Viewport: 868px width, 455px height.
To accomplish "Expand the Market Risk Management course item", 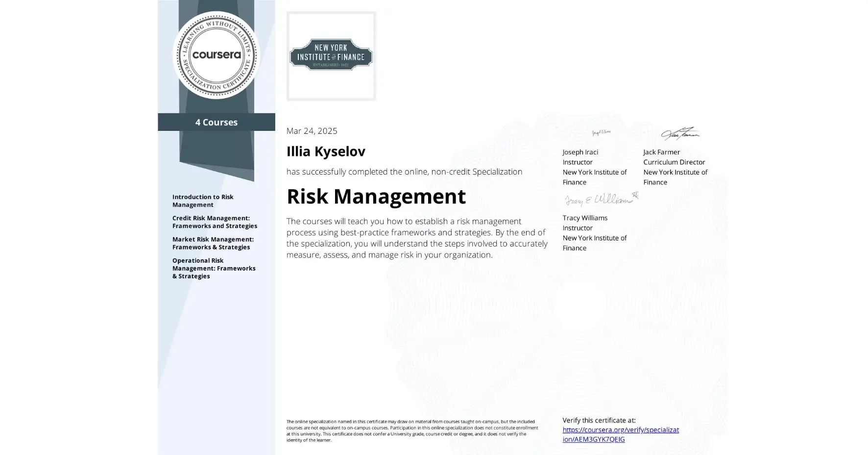I will [214, 243].
